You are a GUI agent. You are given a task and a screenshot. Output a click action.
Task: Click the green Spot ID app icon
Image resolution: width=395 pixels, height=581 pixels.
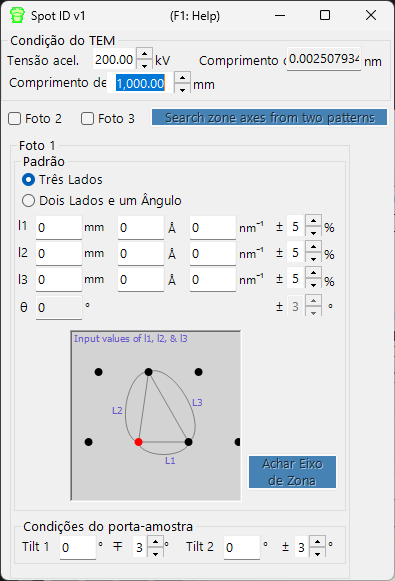tap(17, 16)
